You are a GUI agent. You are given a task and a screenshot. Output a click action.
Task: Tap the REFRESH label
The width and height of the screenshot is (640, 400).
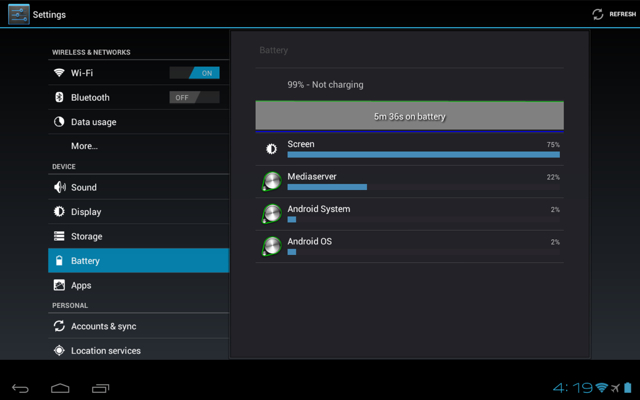622,14
